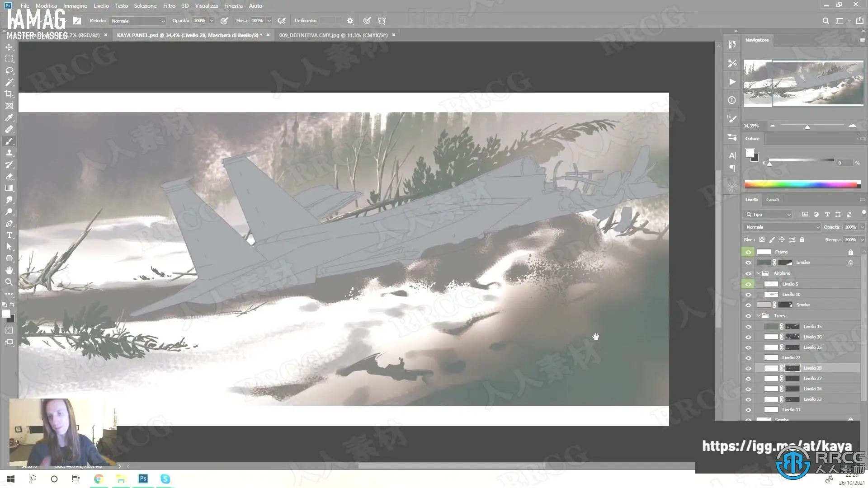Select the Hand tool
The height and width of the screenshot is (488, 868).
click(x=9, y=270)
